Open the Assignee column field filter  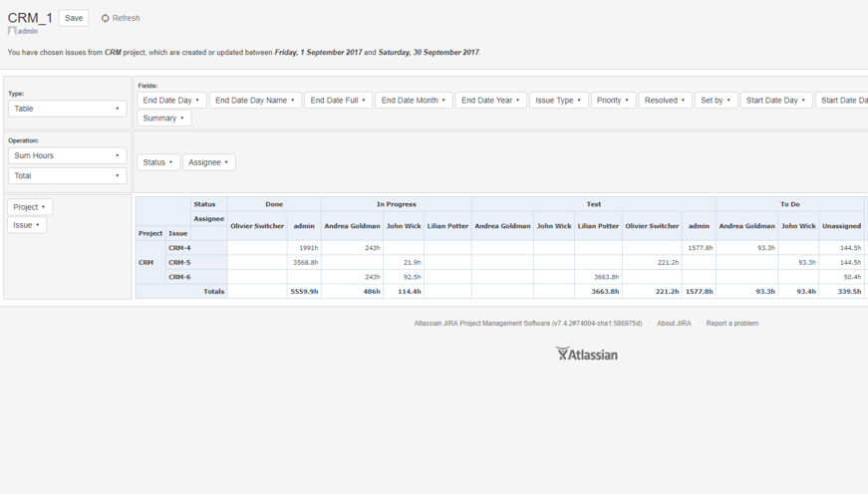(x=208, y=162)
